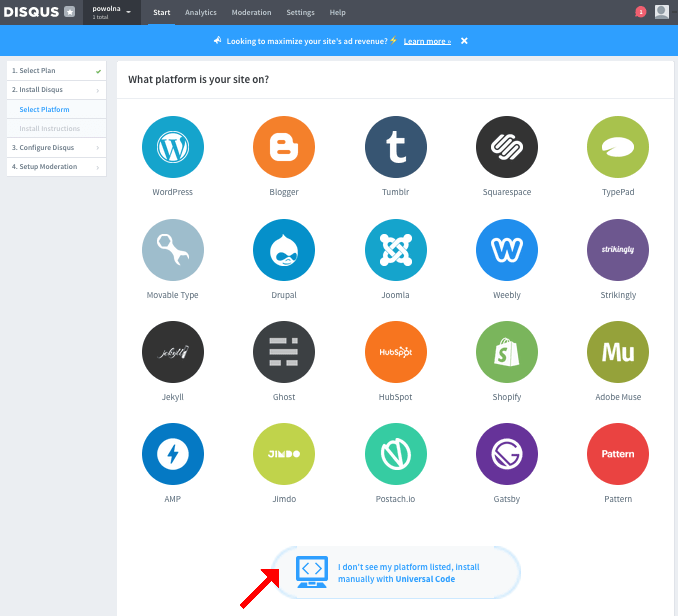Dismiss the ad revenue banner
The width and height of the screenshot is (678, 616).
pyautogui.click(x=464, y=41)
